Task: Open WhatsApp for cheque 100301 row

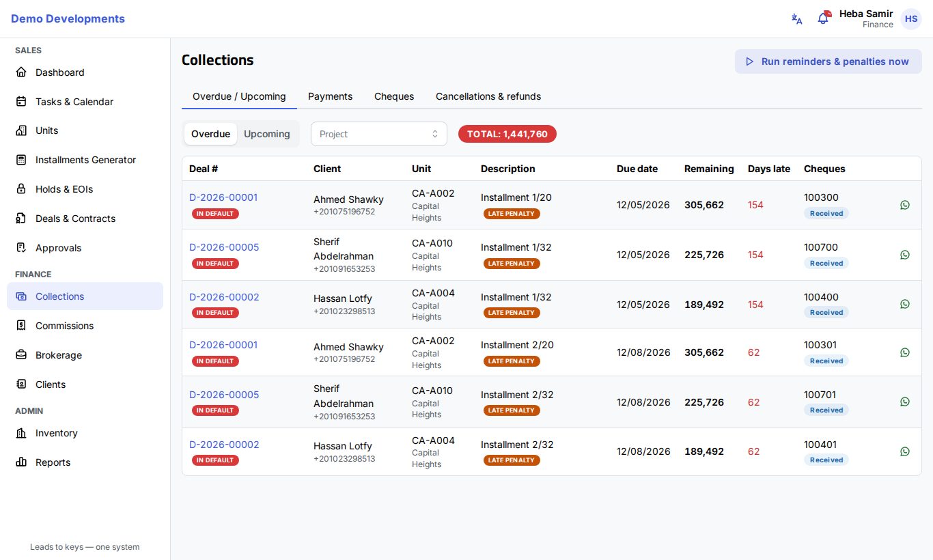Action: (x=905, y=352)
